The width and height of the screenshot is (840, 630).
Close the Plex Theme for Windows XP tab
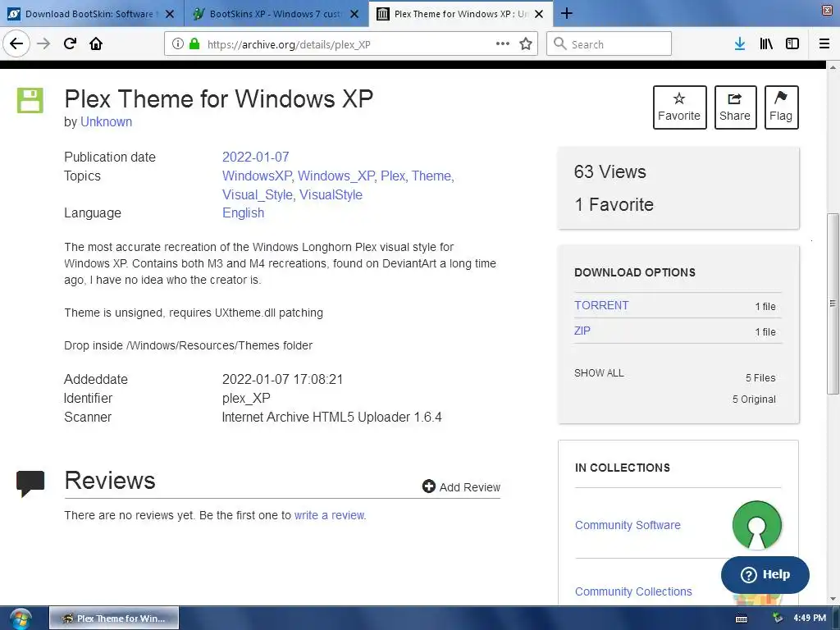(539, 14)
